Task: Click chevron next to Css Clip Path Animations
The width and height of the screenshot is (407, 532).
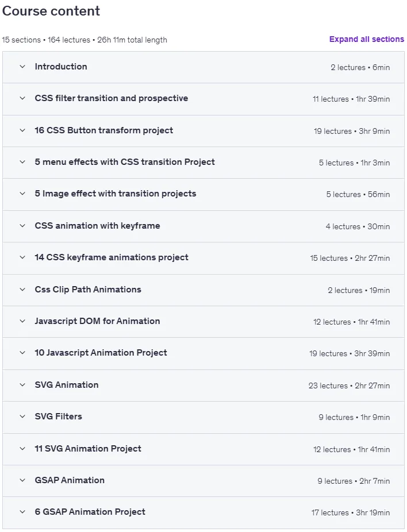Action: (22, 290)
